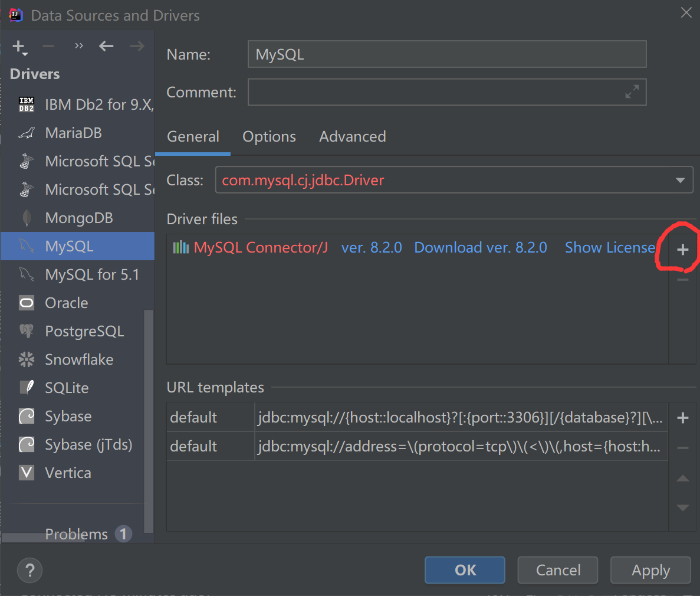Select the jdbc:mysql://{host::localhost} URL template
Screen dimensions: 700x596
461,417
